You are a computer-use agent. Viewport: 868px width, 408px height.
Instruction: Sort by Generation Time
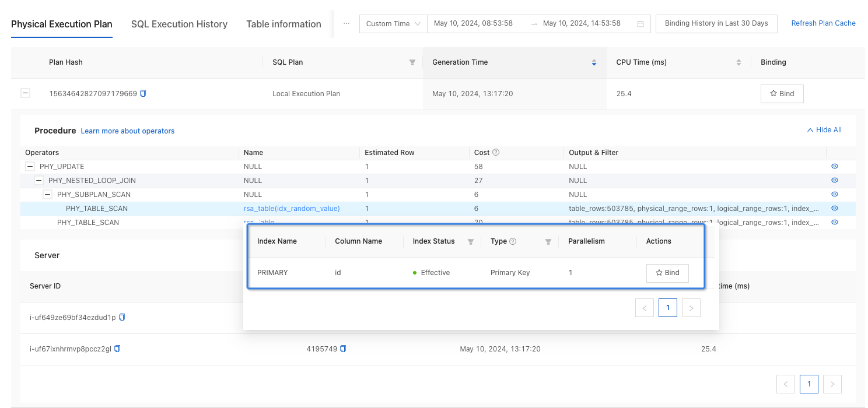click(594, 62)
